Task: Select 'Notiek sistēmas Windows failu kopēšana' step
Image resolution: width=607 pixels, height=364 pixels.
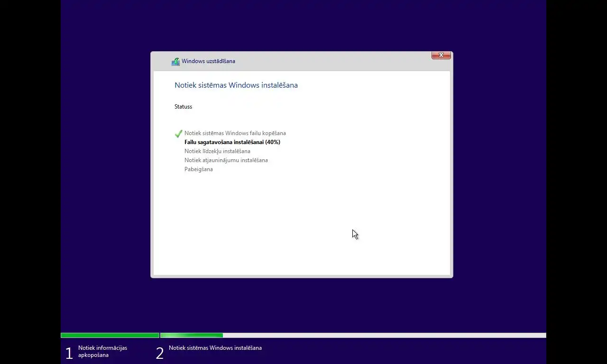Action: pyautogui.click(x=235, y=133)
